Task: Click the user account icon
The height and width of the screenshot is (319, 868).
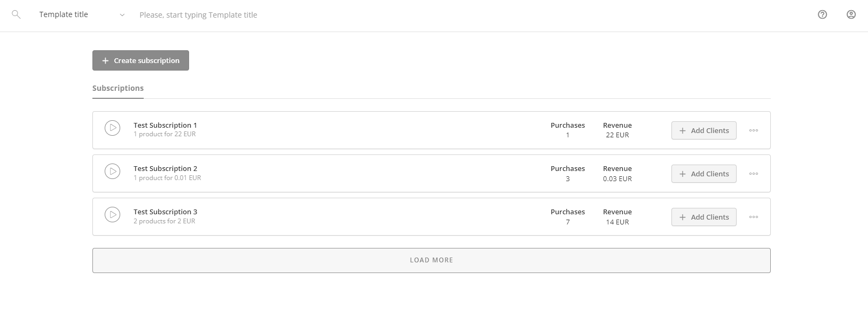Action: click(x=850, y=14)
